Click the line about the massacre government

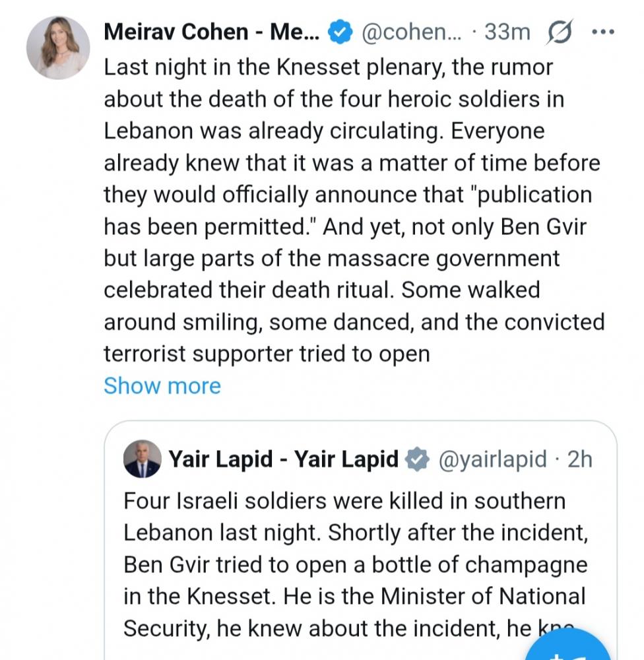[x=331, y=259]
